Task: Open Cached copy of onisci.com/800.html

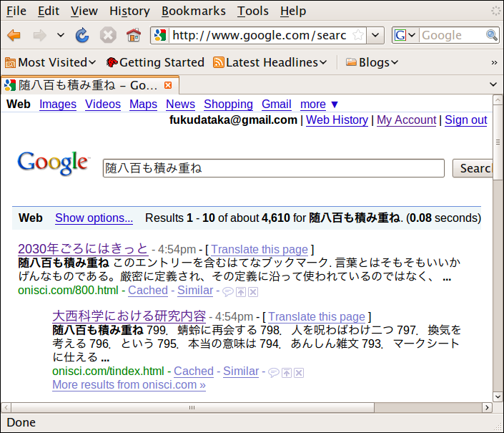Action: (x=148, y=291)
